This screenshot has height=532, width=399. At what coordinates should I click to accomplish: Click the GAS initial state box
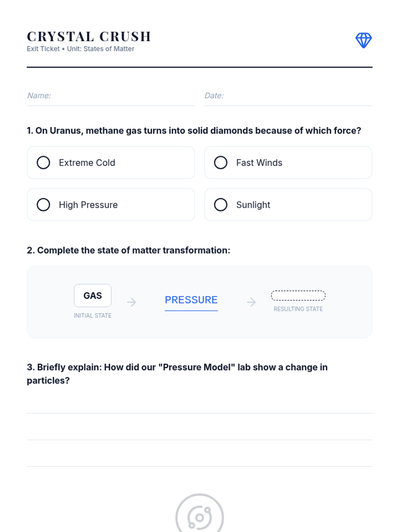93,296
